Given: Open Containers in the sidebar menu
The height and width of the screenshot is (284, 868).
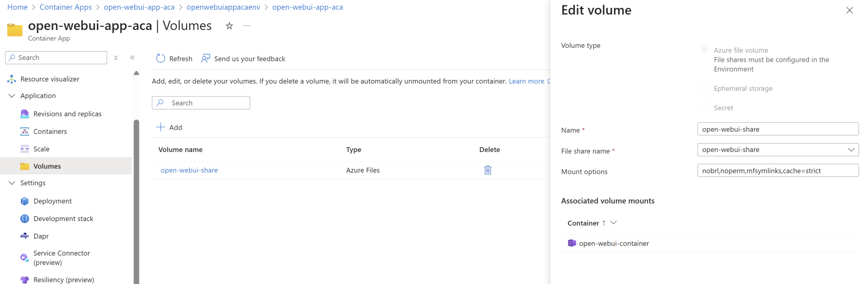Looking at the screenshot, I should [50, 131].
